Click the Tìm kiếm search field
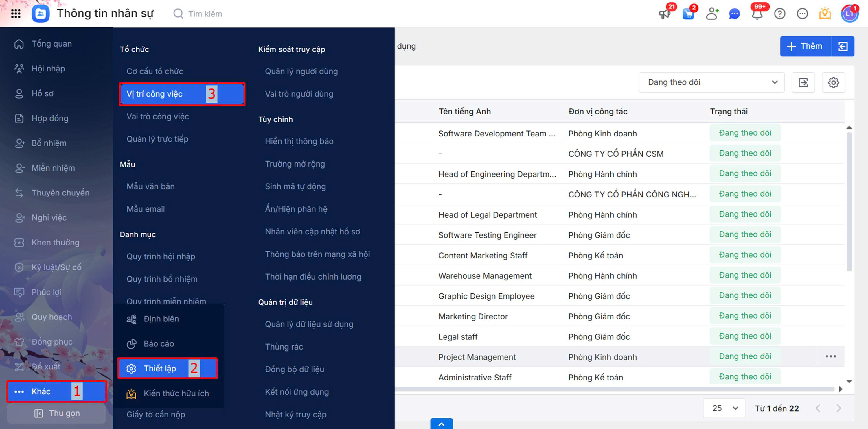The width and height of the screenshot is (868, 429). (x=205, y=14)
